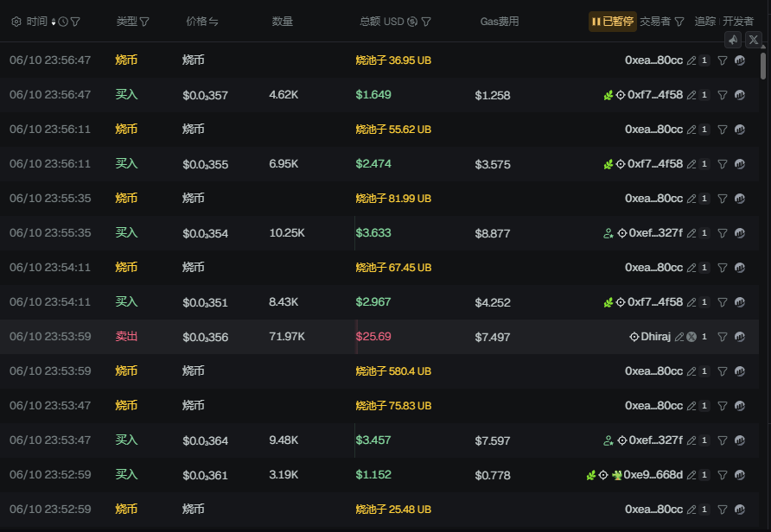Switch to the 追踪 tab
This screenshot has width=771, height=532.
[x=704, y=22]
